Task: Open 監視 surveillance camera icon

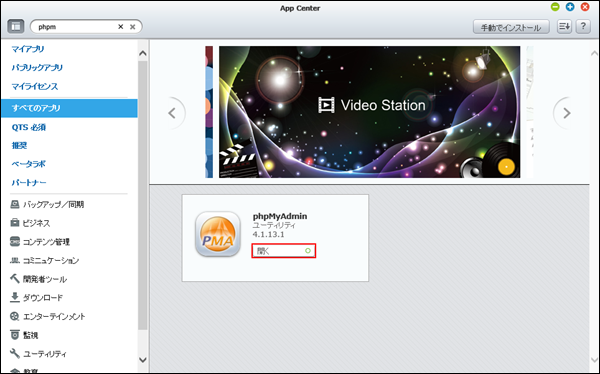Action: (15, 335)
